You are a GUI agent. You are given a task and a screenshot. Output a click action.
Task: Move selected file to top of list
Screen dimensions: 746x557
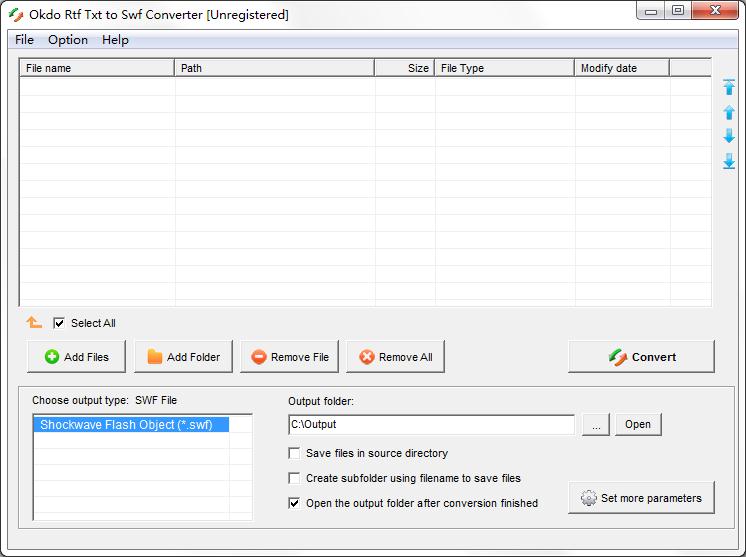pos(729,88)
